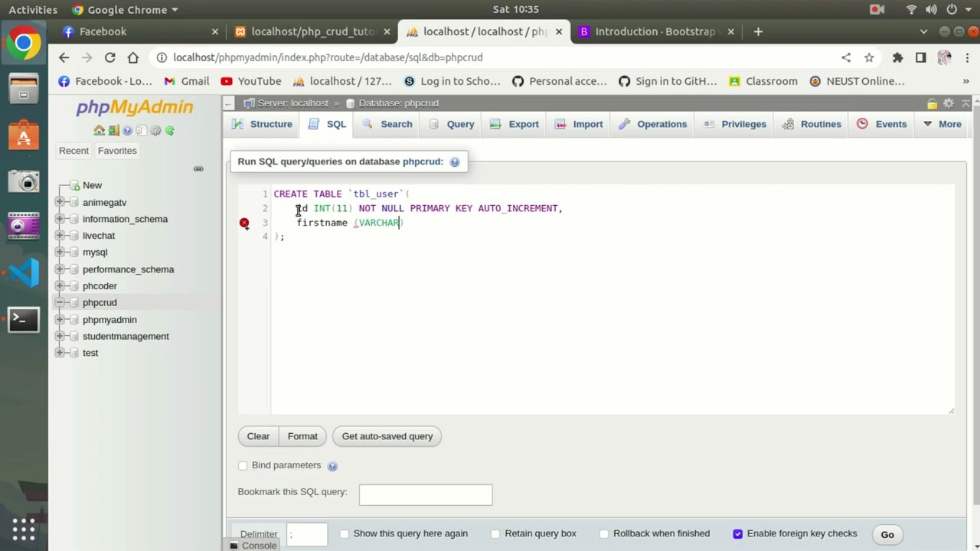Image resolution: width=980 pixels, height=551 pixels.
Task: Open the Operations tab
Action: (x=653, y=124)
